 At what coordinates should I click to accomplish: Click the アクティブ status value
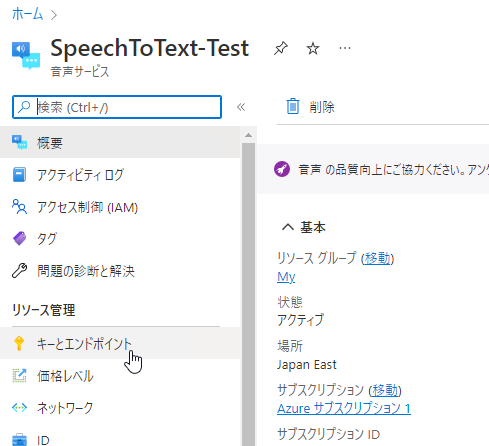pos(300,320)
